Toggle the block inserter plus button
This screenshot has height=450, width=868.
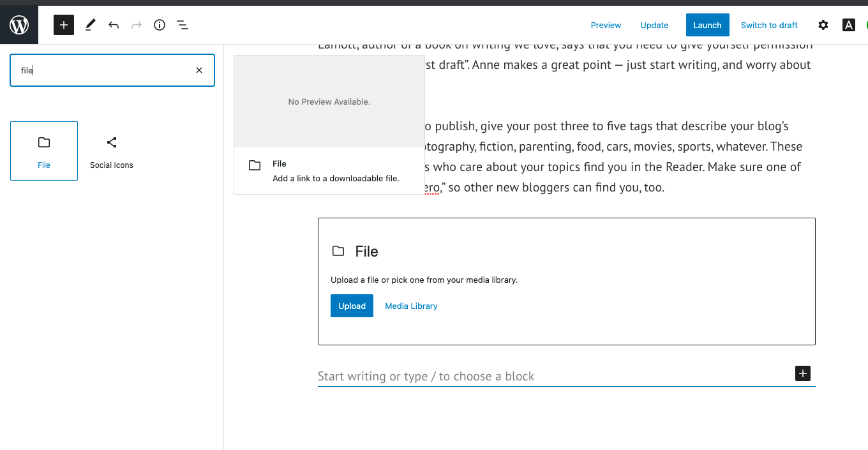64,25
